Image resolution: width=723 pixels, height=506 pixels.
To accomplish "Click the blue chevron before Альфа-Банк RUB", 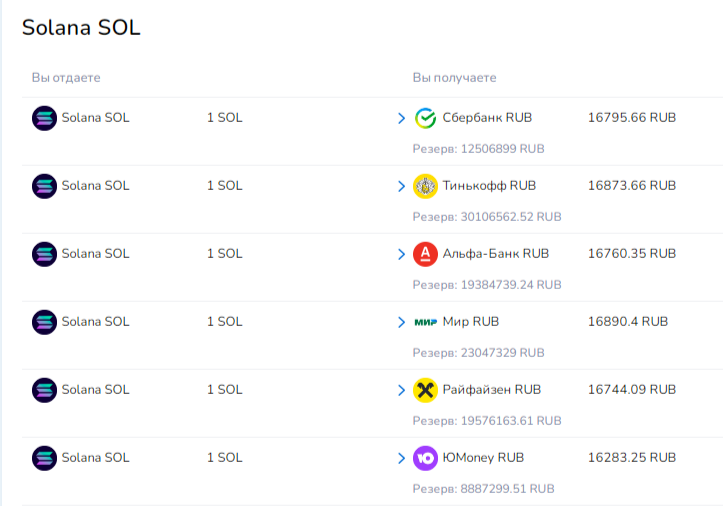I will point(401,254).
